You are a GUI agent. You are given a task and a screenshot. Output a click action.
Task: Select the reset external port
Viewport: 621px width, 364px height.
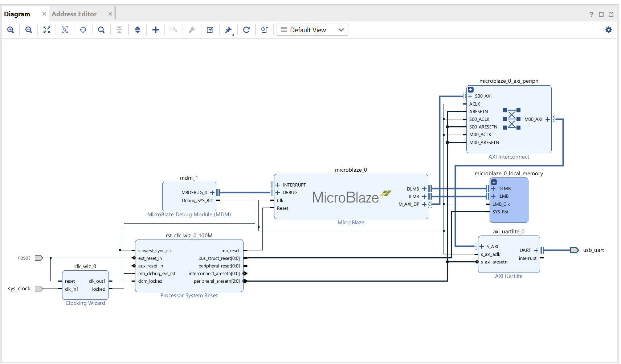pos(39,258)
